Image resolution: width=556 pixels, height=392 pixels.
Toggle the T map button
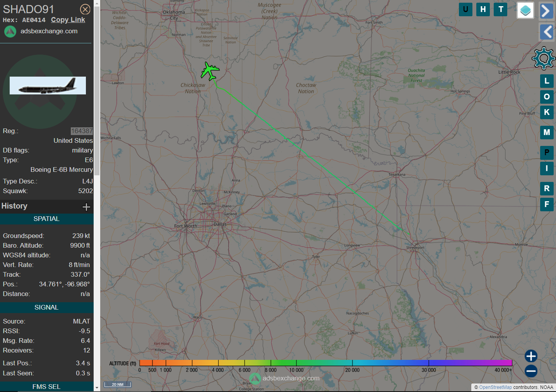tap(501, 9)
